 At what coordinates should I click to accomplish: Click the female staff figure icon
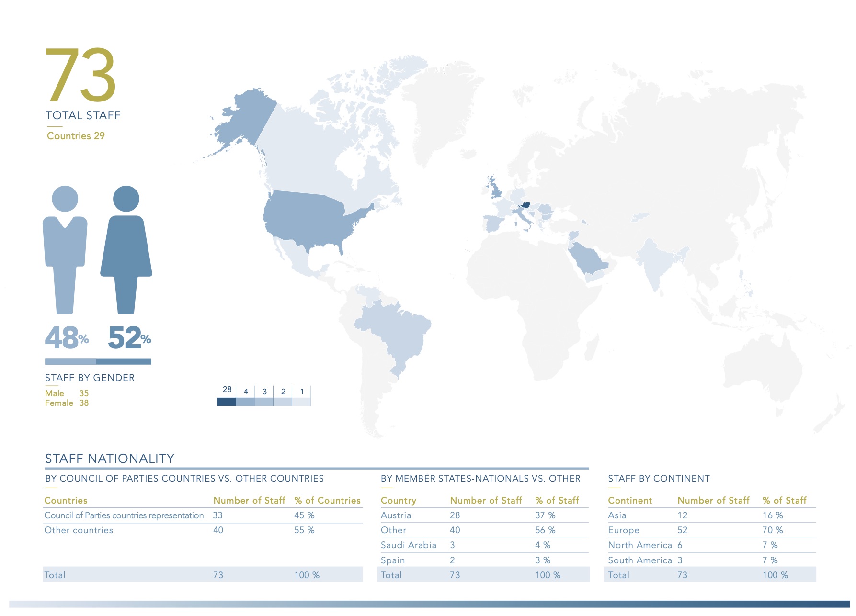(x=126, y=249)
